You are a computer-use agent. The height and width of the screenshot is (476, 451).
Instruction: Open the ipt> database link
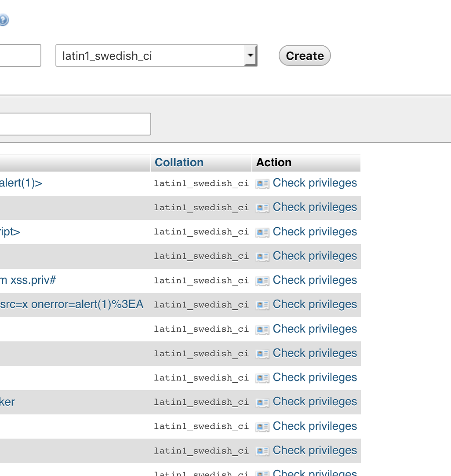9,232
